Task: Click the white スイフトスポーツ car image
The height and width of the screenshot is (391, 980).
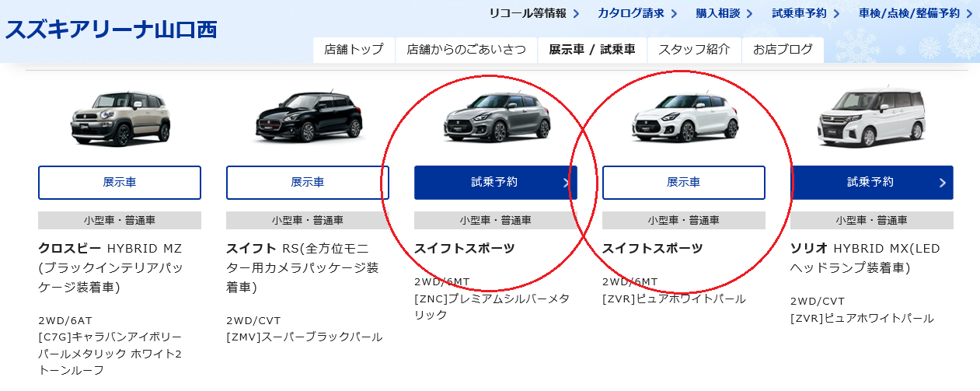Action: (x=684, y=117)
